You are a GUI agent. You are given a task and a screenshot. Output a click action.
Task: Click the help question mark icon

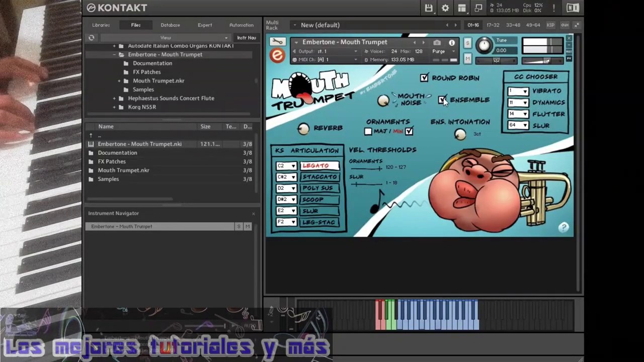point(563,228)
